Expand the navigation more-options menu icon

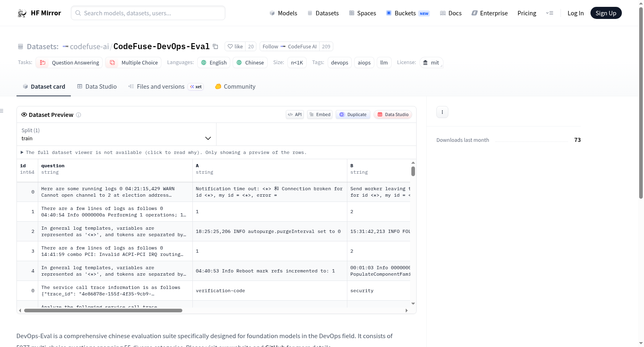click(549, 13)
